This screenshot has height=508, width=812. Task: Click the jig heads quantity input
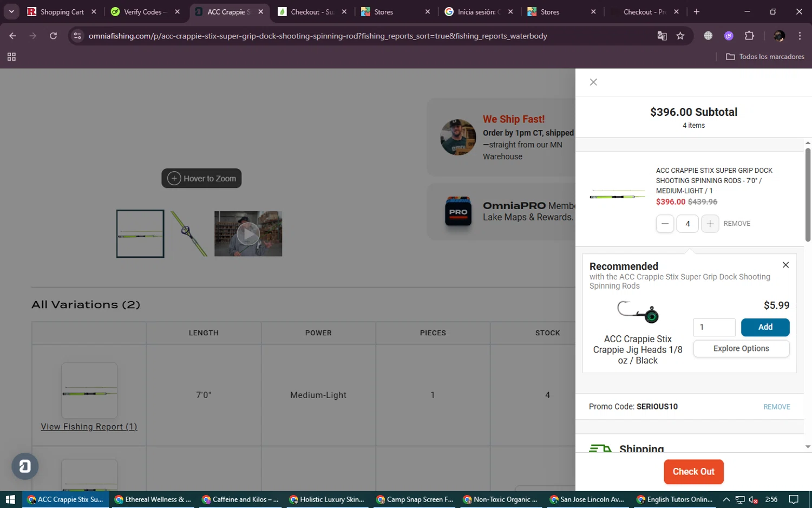(714, 327)
